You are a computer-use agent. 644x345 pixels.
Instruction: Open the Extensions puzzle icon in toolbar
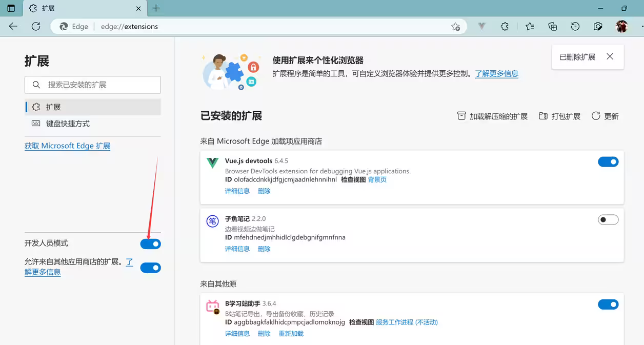tap(505, 27)
